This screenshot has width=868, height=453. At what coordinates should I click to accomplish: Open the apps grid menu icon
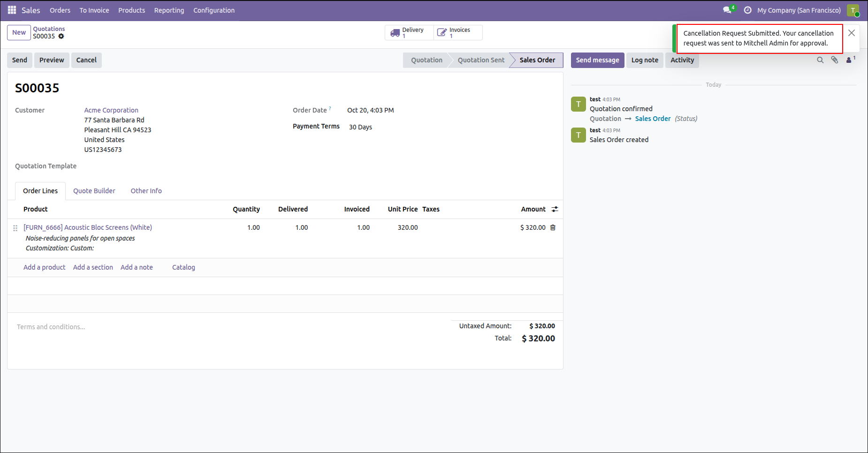[12, 10]
